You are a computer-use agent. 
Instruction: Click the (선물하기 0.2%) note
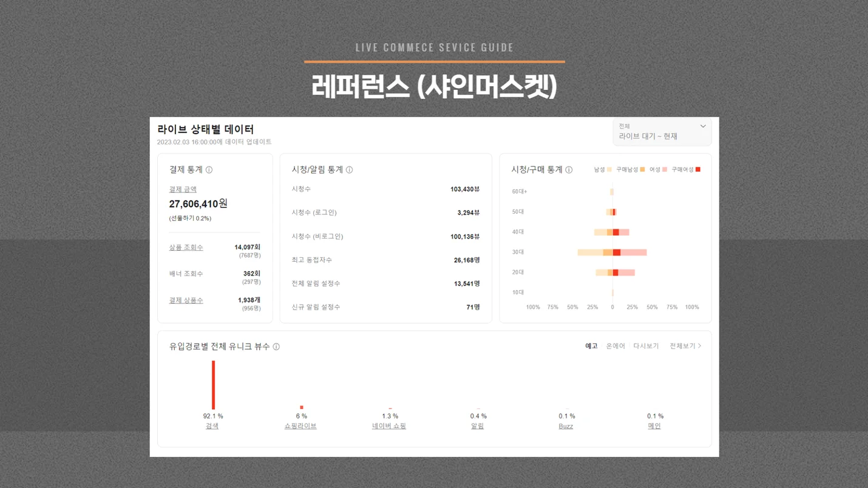tap(190, 219)
